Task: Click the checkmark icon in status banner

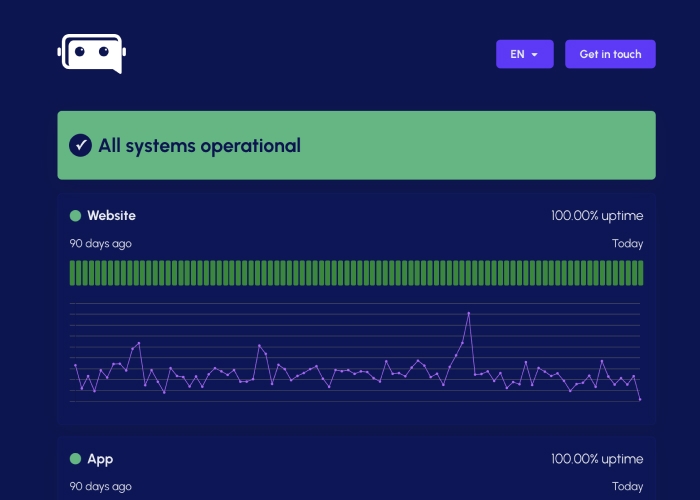Action: click(80, 146)
